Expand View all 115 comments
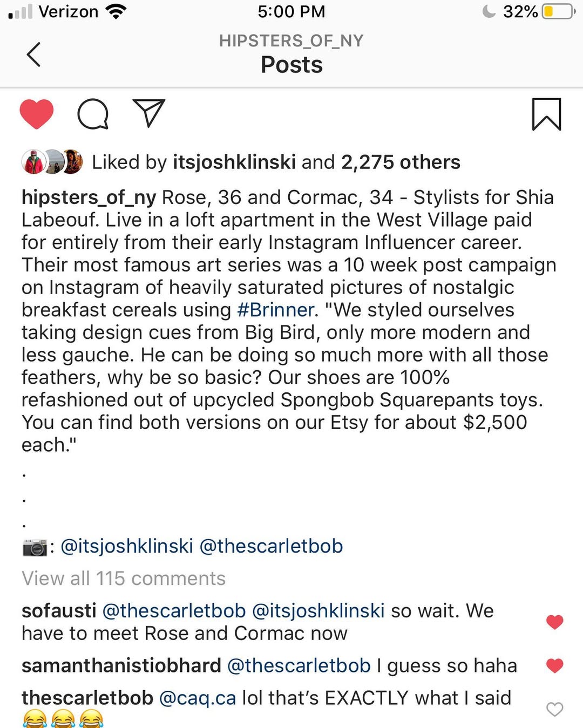583x728 pixels. pos(124,579)
